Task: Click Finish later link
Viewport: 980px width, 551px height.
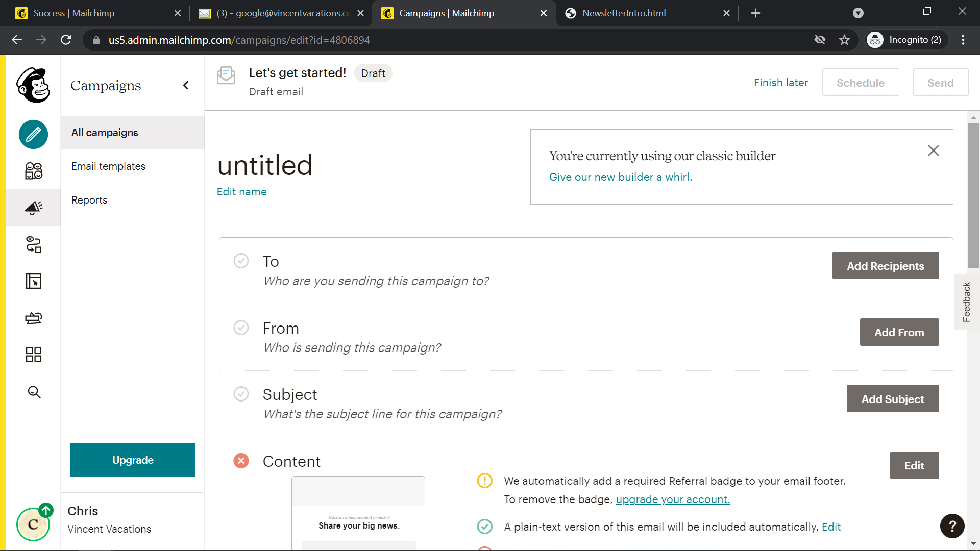Action: (x=780, y=83)
